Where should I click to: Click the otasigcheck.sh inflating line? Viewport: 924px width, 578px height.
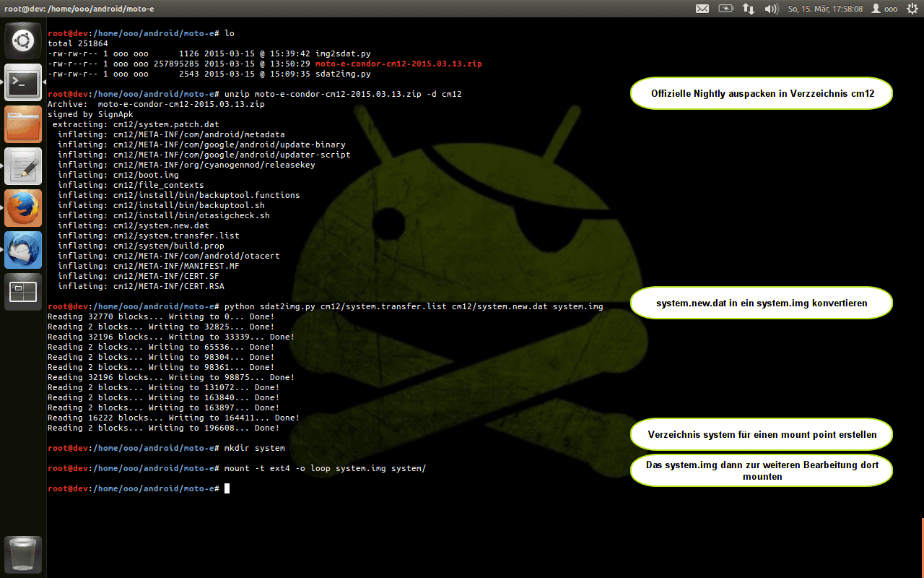pyautogui.click(x=164, y=215)
